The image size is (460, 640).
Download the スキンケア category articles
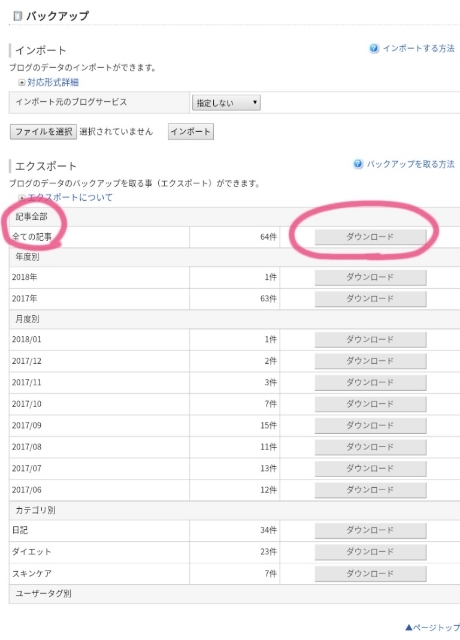coord(370,573)
